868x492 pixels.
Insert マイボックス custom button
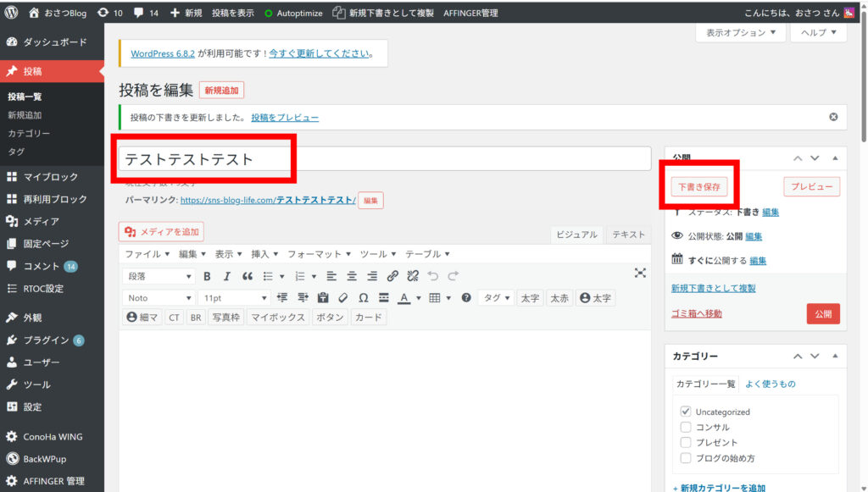coord(277,318)
